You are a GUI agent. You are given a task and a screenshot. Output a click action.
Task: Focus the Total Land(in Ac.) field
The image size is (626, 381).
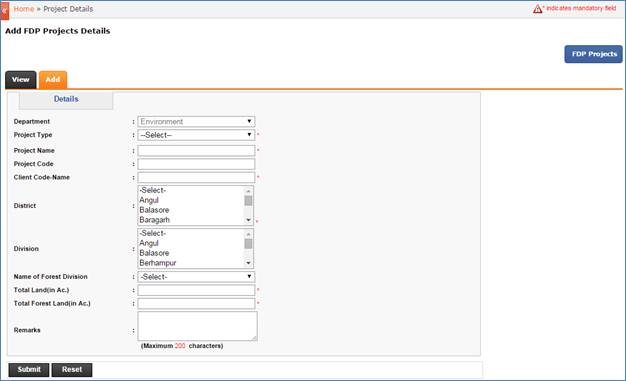pyautogui.click(x=196, y=290)
